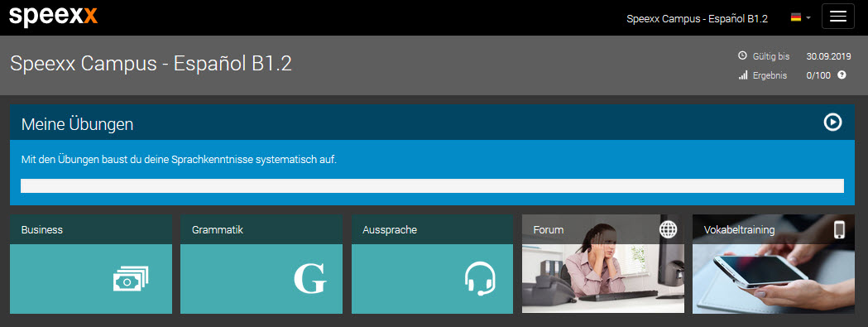Click the banknotes icon on Business tile
Image resolution: width=868 pixels, height=327 pixels.
131,278
